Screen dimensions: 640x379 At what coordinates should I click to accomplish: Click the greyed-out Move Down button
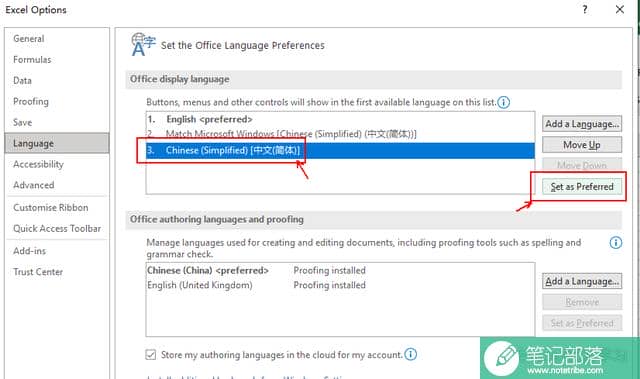582,165
